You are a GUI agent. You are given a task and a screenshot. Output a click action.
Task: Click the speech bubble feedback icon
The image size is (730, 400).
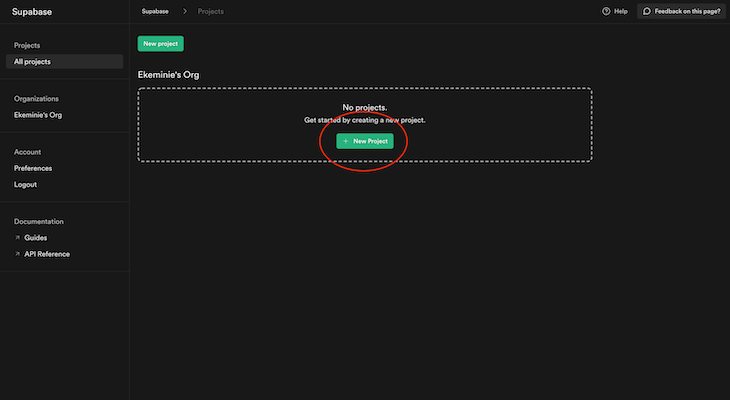[647, 11]
